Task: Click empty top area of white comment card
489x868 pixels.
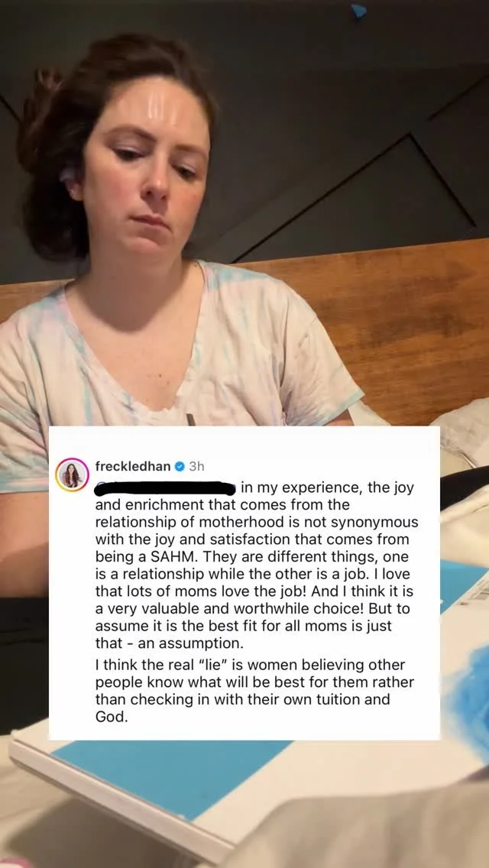Action: click(x=244, y=442)
